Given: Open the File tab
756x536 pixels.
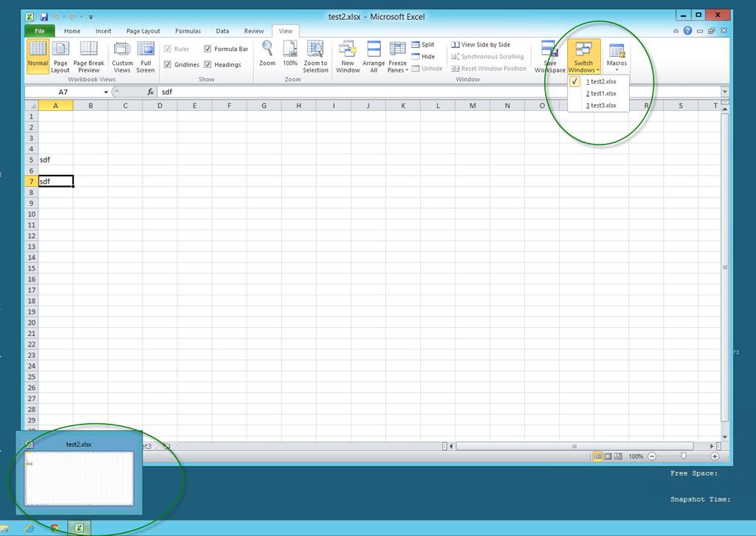Looking at the screenshot, I should [40, 31].
